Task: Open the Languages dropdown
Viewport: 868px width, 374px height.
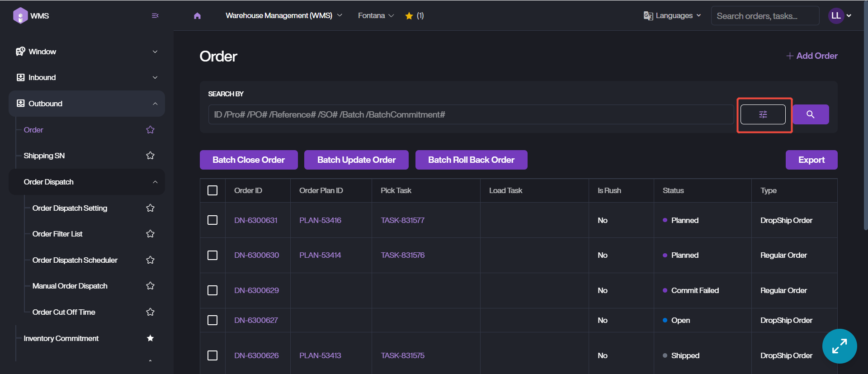Action: coord(672,16)
